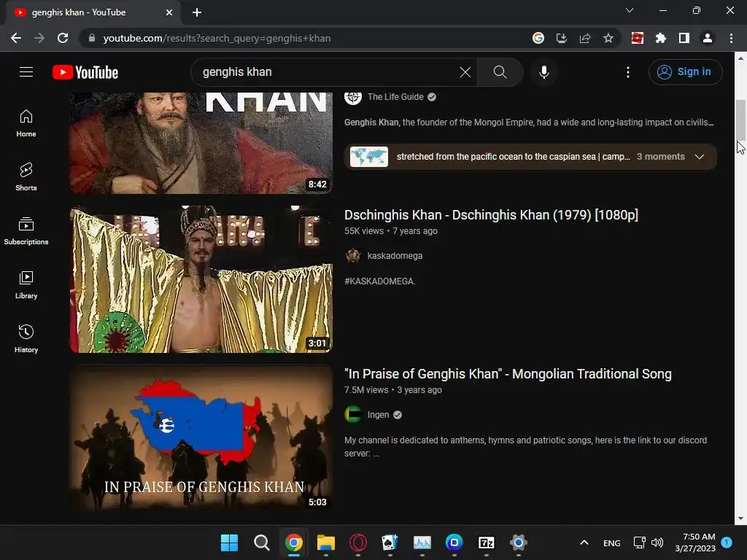747x560 pixels.
Task: Start voice search with the microphone icon
Action: 543,72
